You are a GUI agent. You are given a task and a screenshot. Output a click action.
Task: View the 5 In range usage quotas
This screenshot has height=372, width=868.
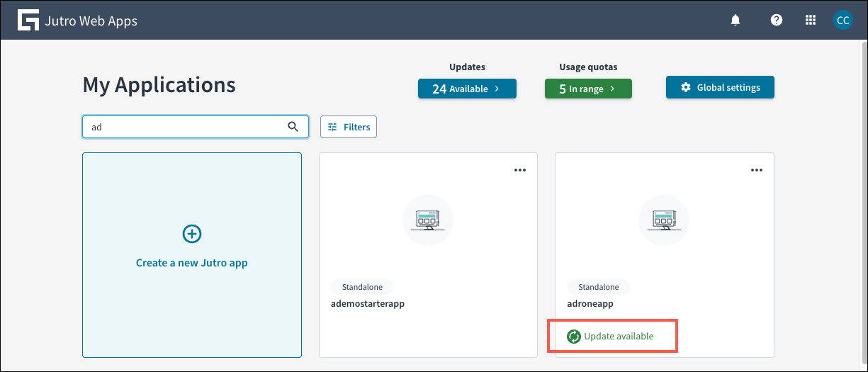point(588,89)
